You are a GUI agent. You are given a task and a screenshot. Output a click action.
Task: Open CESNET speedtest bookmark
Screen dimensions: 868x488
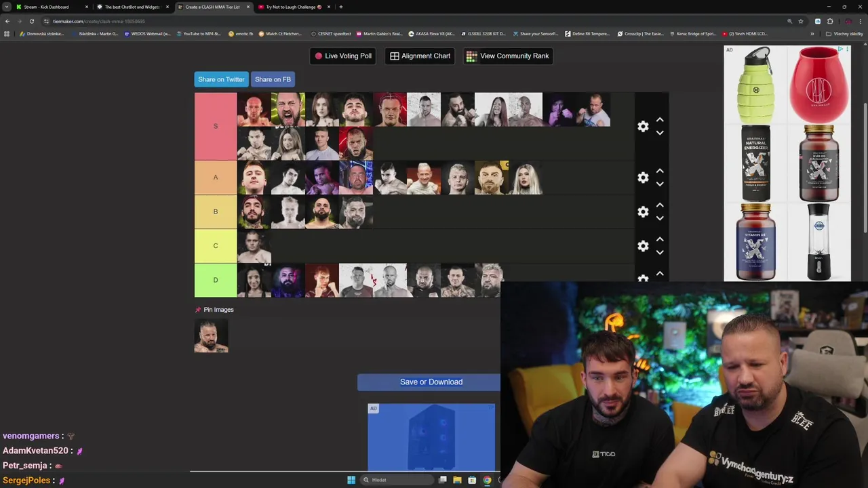click(x=331, y=33)
